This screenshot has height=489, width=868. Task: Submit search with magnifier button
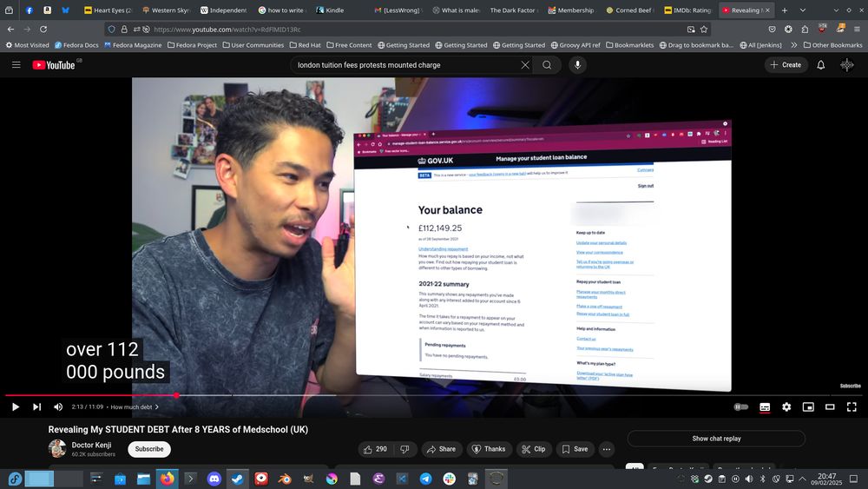(547, 65)
